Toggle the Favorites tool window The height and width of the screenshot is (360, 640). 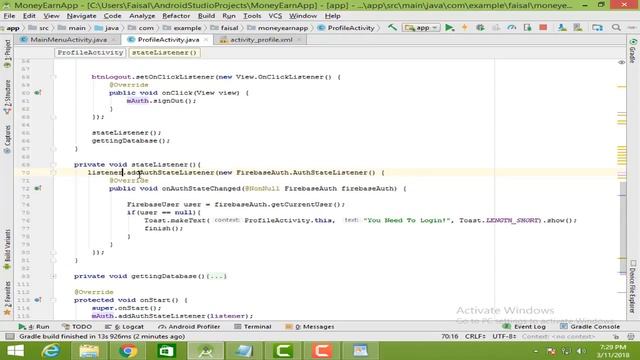pos(7,299)
